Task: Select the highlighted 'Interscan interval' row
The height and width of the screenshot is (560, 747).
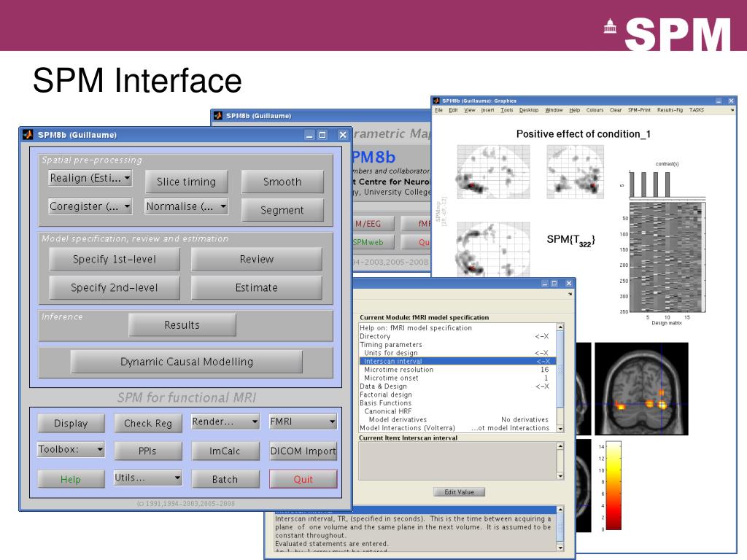Action: [457, 361]
